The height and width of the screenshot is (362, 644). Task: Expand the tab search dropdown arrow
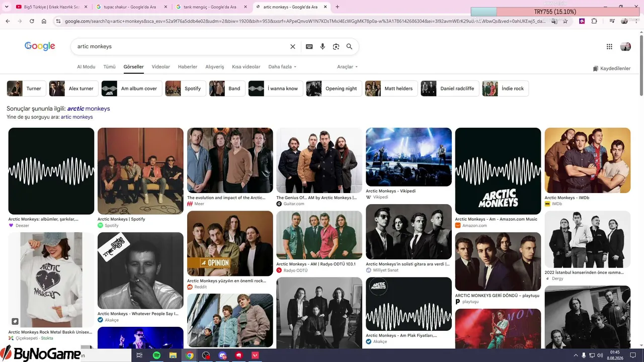(x=7, y=7)
